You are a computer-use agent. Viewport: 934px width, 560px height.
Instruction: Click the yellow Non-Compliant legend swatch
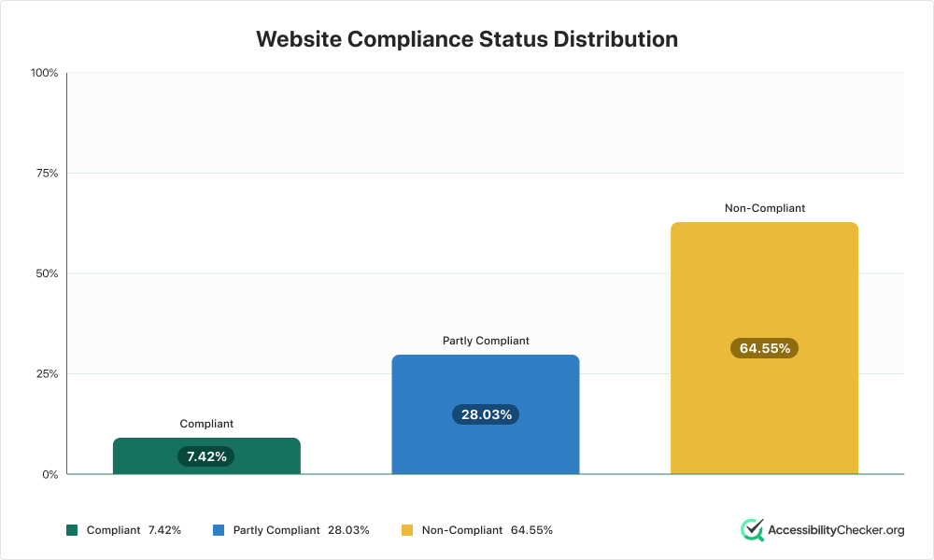(x=407, y=529)
